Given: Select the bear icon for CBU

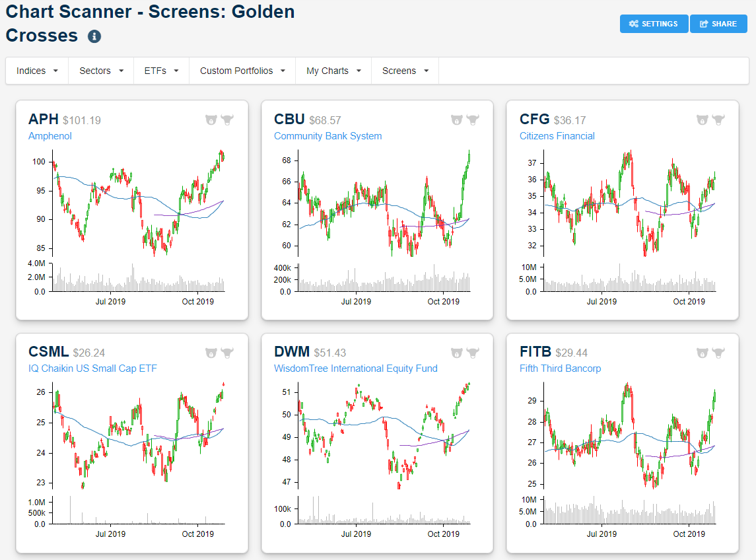Looking at the screenshot, I should click(456, 120).
